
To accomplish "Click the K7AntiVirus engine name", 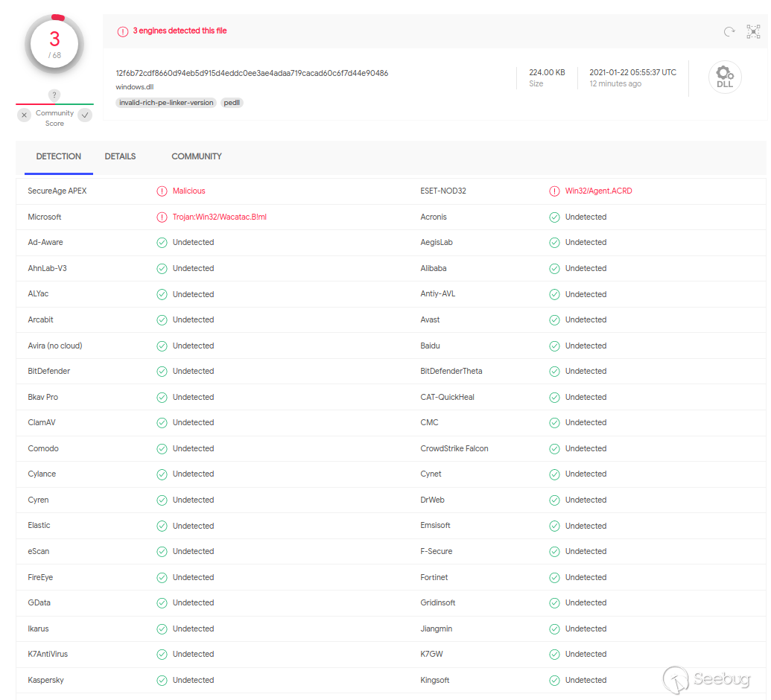I will 48,655.
